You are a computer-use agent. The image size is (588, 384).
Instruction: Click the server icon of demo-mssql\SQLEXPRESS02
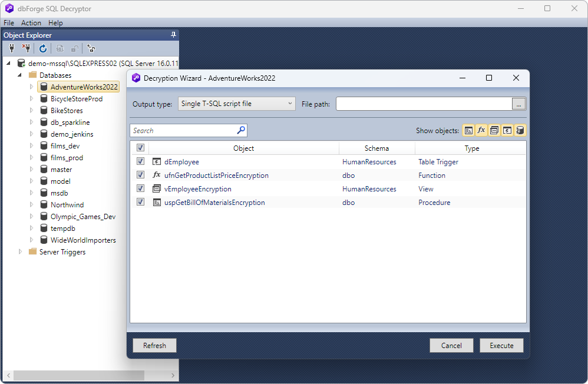(x=21, y=64)
